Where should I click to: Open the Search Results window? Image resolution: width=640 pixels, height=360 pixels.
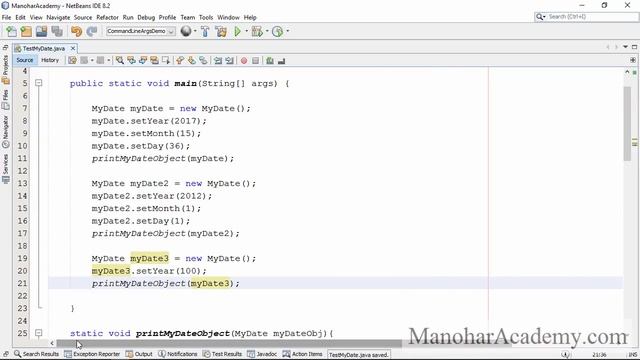pos(36,354)
